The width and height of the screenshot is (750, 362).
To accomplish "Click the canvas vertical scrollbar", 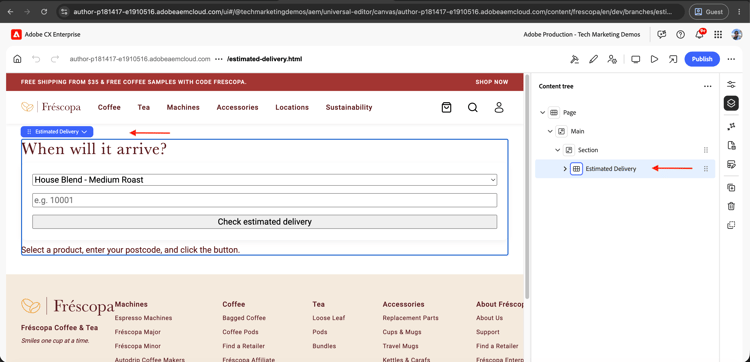I will pos(527,186).
